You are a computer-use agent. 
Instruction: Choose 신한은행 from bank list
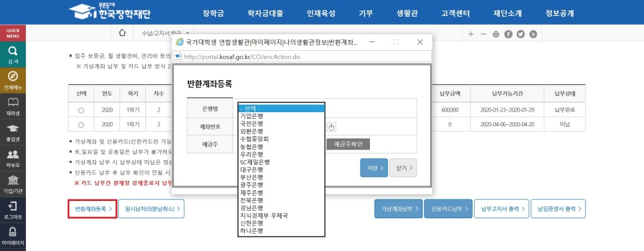[x=281, y=224]
